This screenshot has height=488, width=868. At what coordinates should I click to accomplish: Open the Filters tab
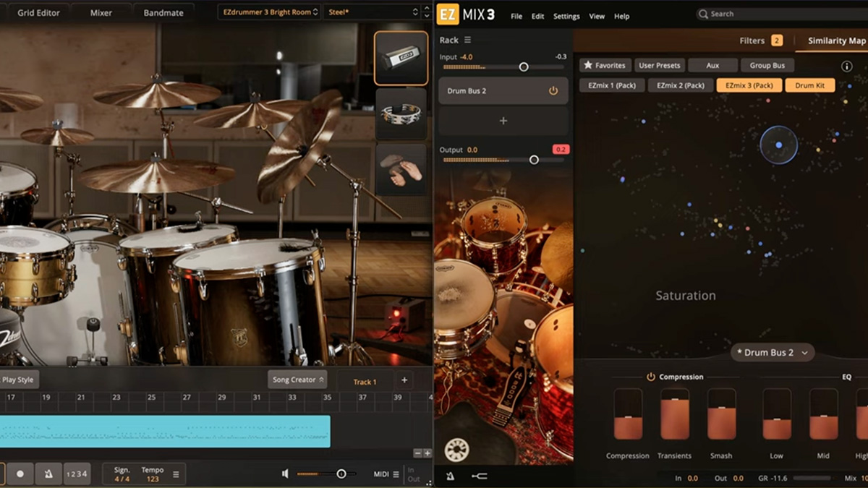click(760, 40)
